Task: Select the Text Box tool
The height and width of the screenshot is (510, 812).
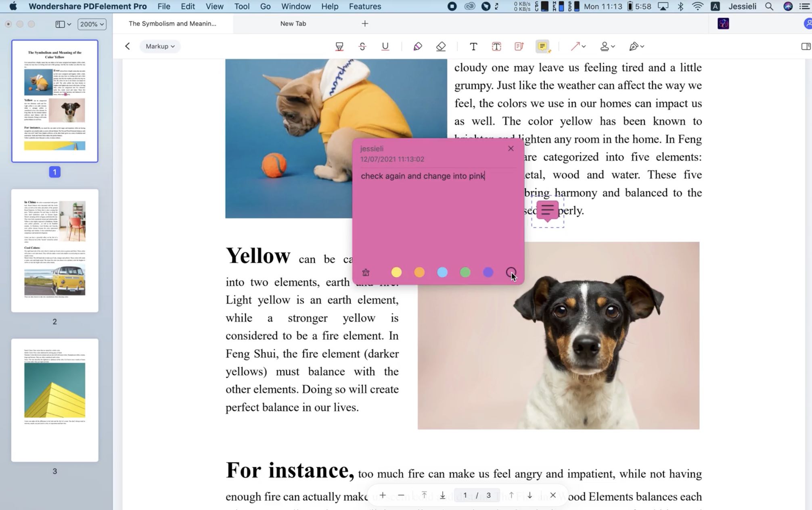Action: coord(496,46)
